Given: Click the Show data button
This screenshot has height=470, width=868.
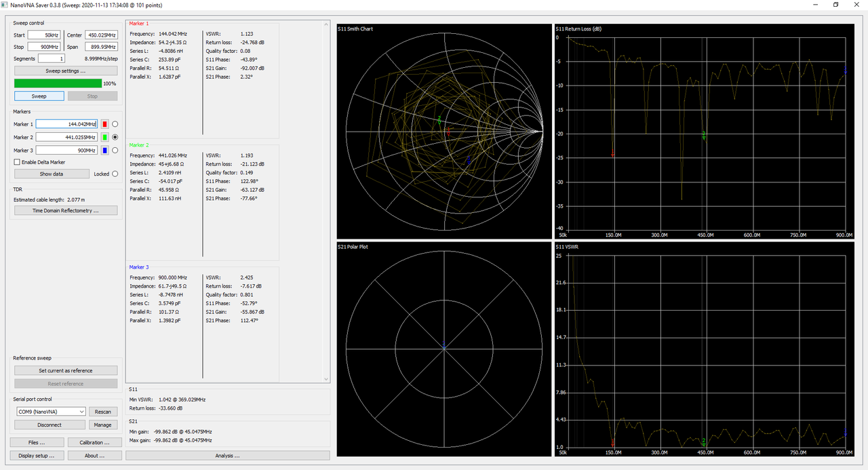Looking at the screenshot, I should (52, 174).
